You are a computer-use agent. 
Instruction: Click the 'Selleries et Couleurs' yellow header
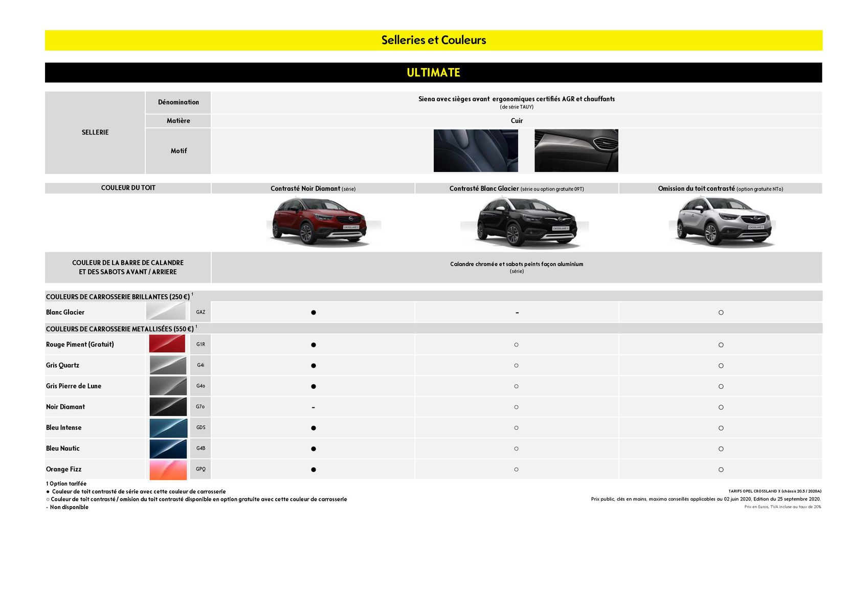click(x=434, y=40)
